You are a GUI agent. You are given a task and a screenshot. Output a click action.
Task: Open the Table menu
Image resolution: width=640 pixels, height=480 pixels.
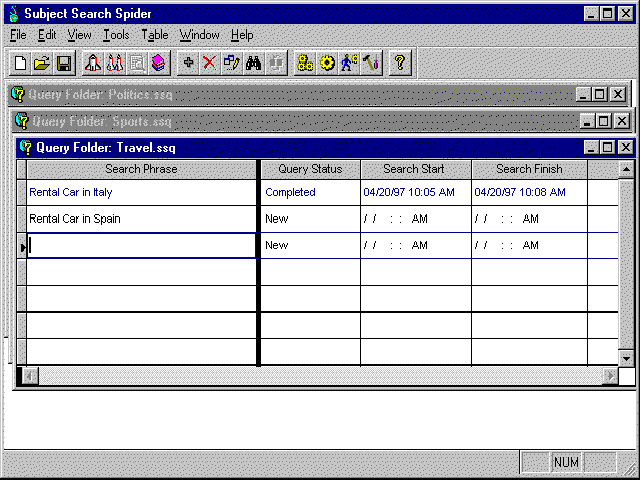point(155,35)
